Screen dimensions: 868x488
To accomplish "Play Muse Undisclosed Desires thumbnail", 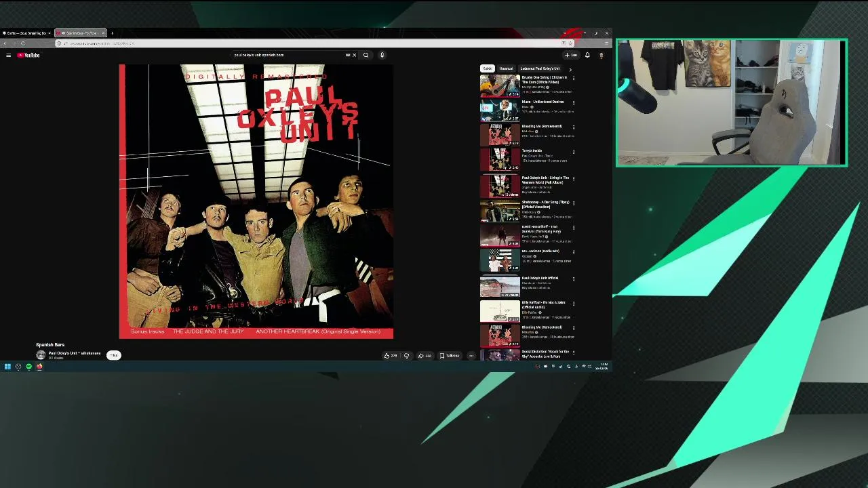I will click(500, 110).
